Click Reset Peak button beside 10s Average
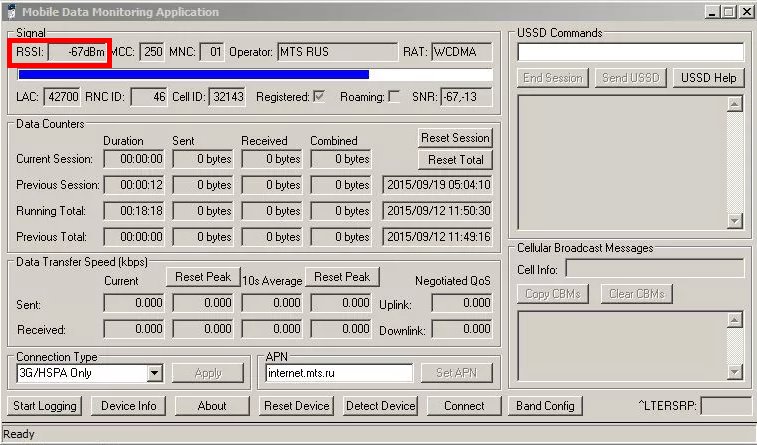Screen dimensions: 757x445 342,277
